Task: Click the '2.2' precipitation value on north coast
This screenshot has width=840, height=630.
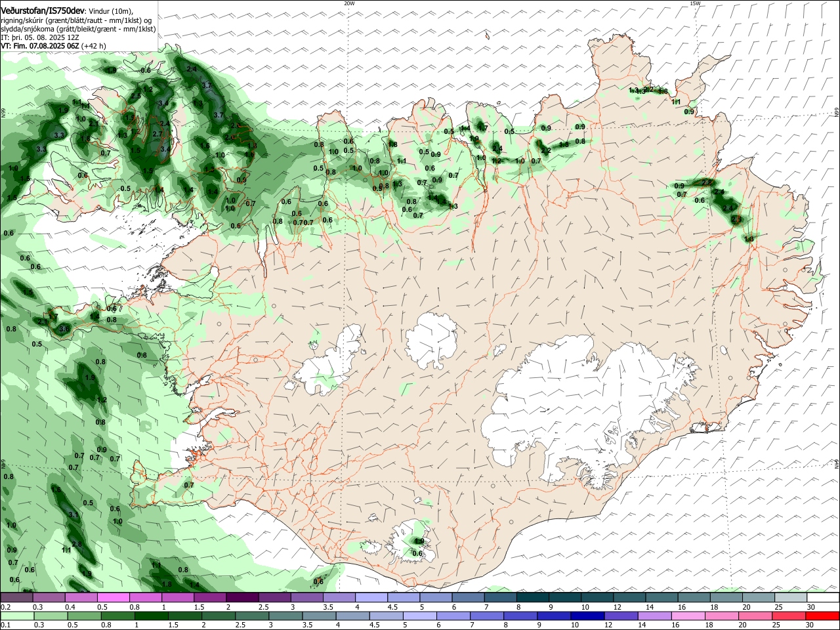Action: [x=546, y=151]
